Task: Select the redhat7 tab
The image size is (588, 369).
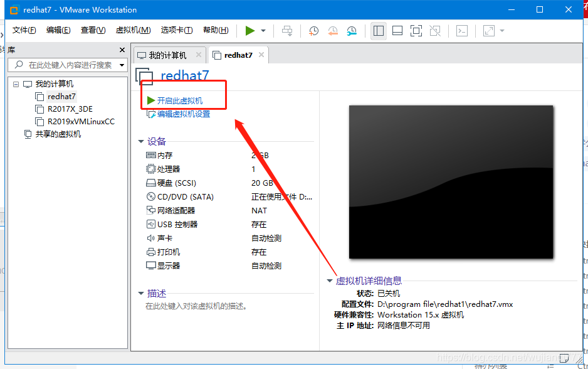Action: click(x=238, y=55)
